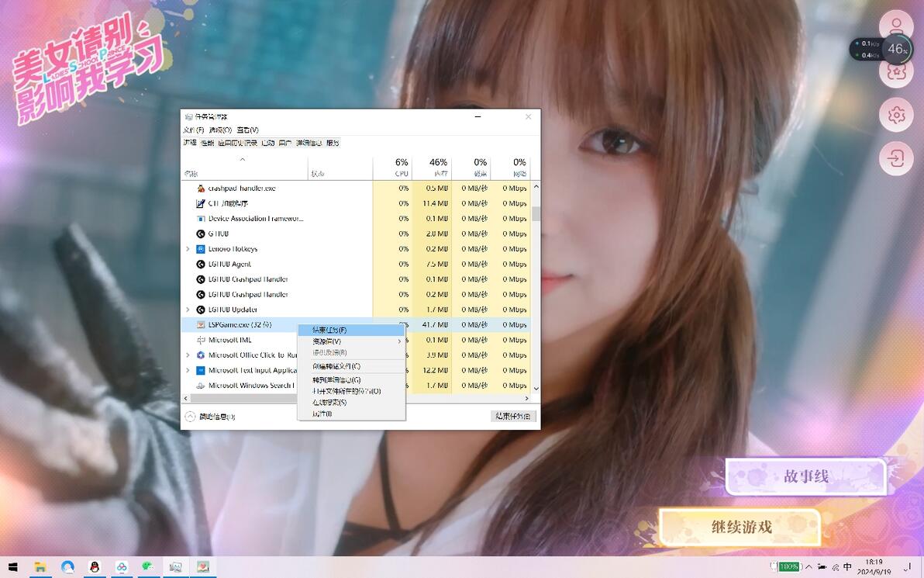Switch to the 性能 tab
This screenshot has height=578, width=924.
tap(208, 143)
